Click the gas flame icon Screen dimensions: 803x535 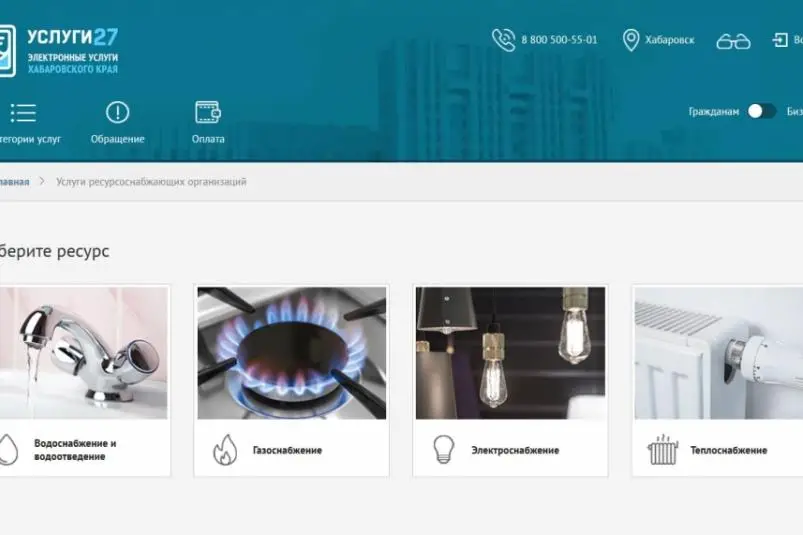pyautogui.click(x=225, y=450)
